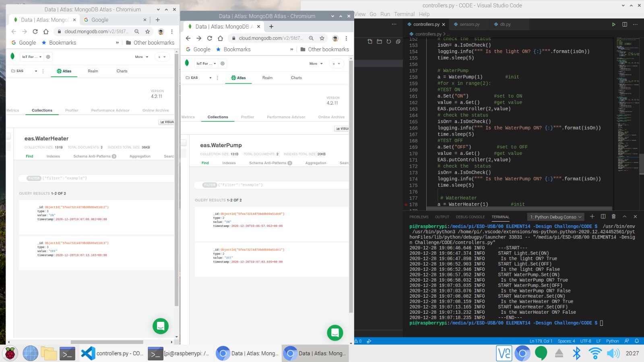644x362 pixels.
Task: Add a new terminal with the plus icon
Action: pyautogui.click(x=592, y=217)
